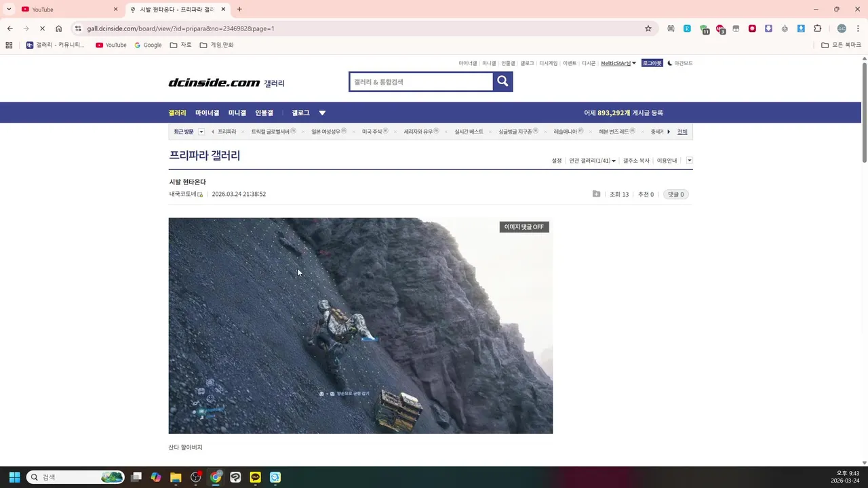
Task: Open the 설정 settings link
Action: point(557,161)
